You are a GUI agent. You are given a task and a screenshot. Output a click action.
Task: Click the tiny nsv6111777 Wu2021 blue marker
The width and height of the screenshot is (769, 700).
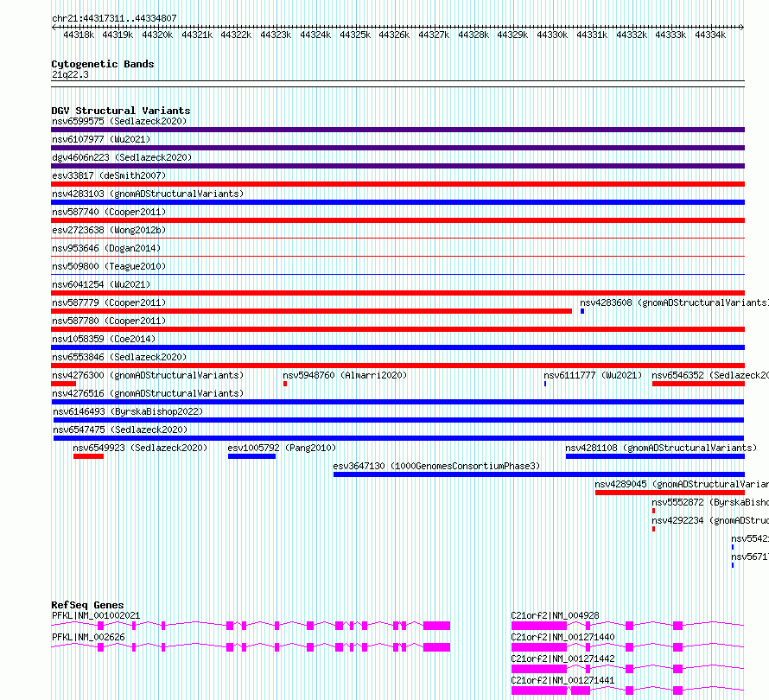tap(545, 384)
